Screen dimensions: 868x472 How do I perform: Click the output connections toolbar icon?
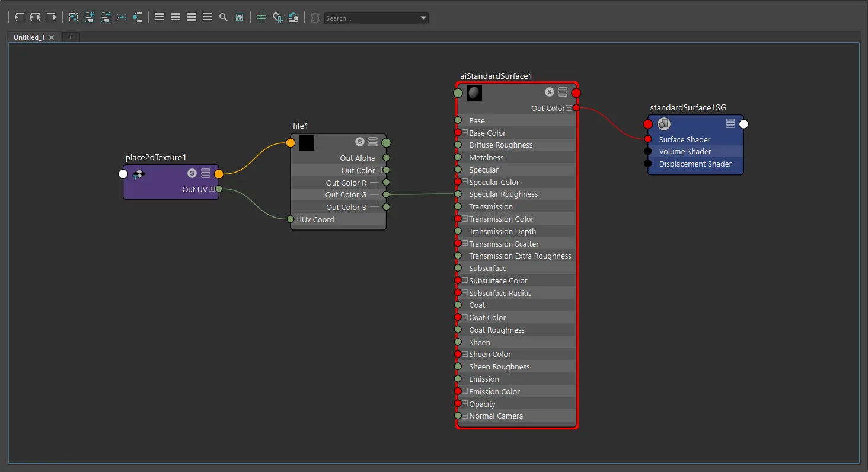[x=52, y=18]
